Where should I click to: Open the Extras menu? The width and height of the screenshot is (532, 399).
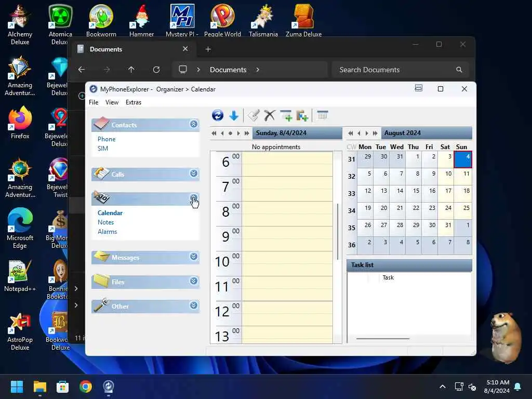pyautogui.click(x=134, y=102)
